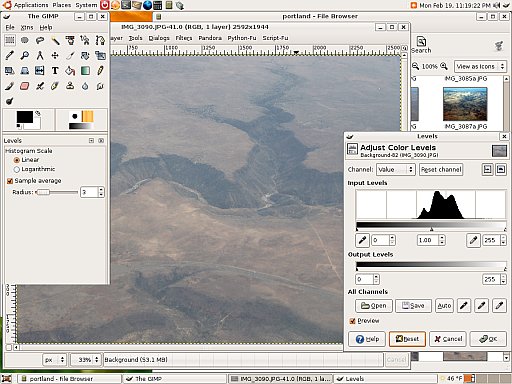Select the Flip tool
The height and width of the screenshot is (384, 512).
(40, 71)
